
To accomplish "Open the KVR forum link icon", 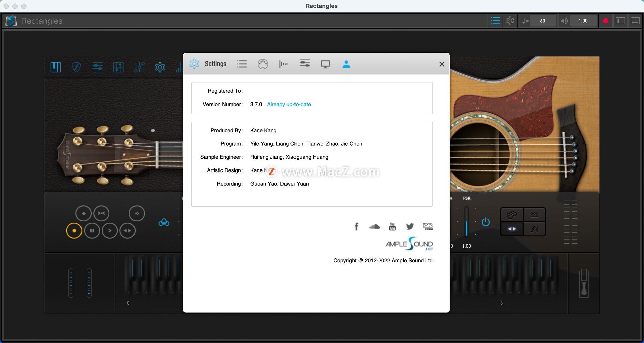I will 428,227.
